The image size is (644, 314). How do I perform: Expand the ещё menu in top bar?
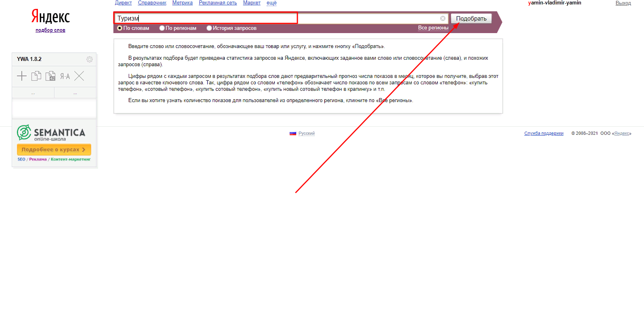[272, 3]
